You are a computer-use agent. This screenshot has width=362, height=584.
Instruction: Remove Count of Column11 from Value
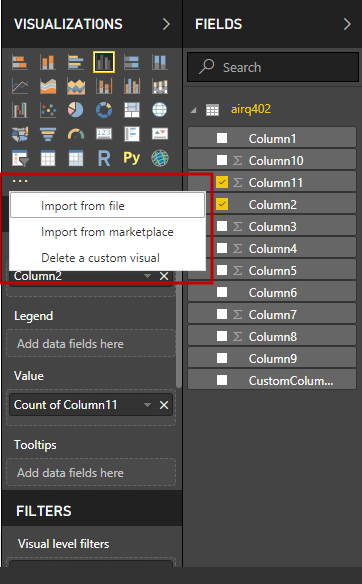(x=164, y=405)
